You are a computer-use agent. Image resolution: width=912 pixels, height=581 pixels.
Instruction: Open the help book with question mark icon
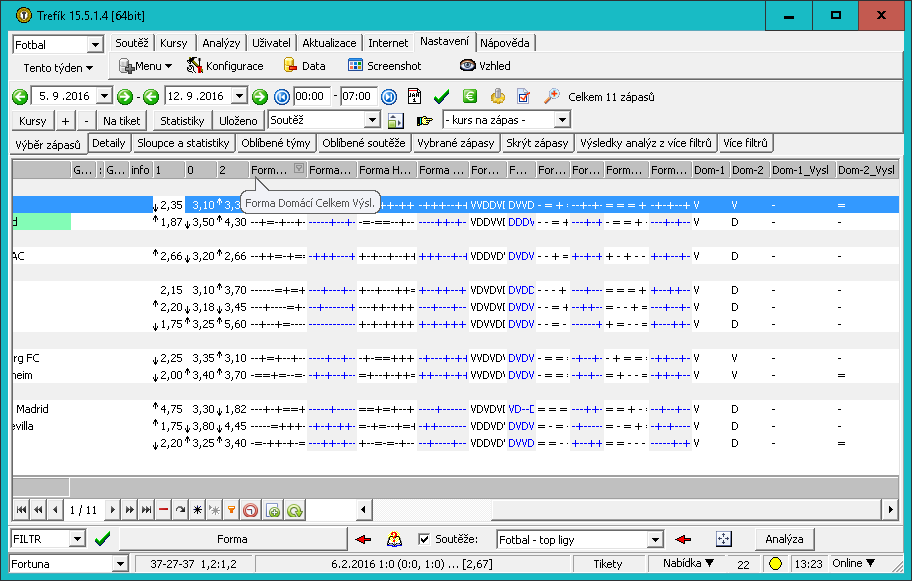click(394, 539)
